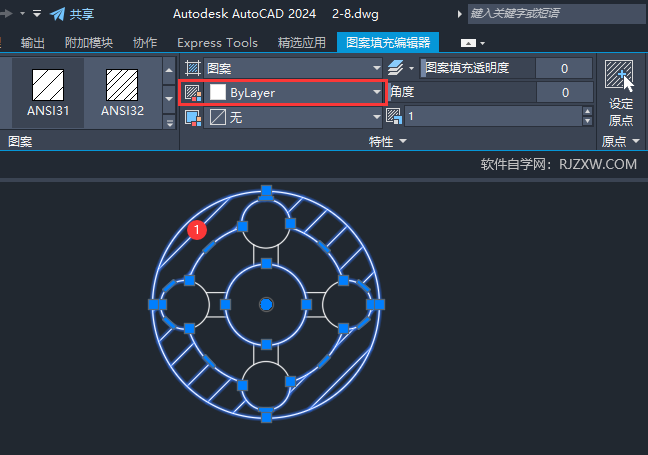
Task: Click the 图案 panel title
Action: click(20, 142)
